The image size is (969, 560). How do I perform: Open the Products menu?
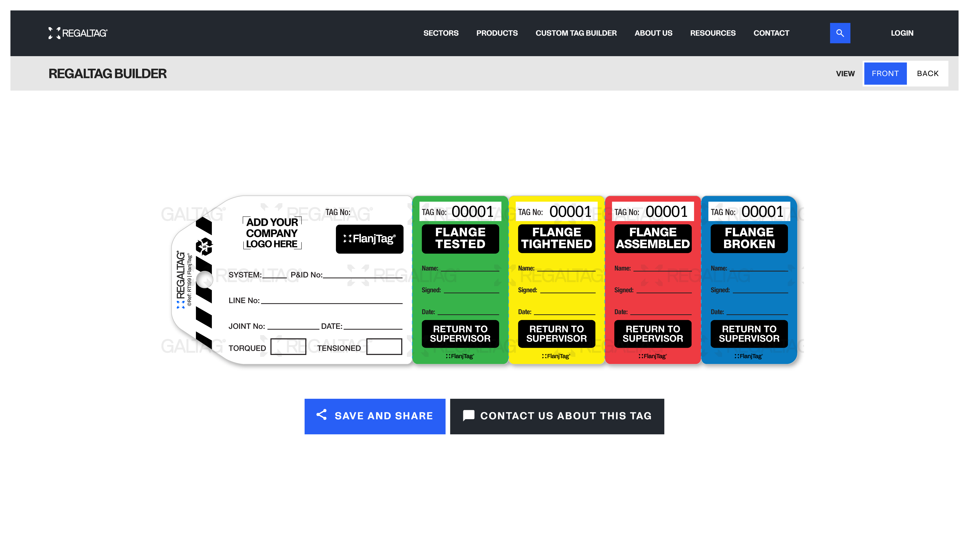click(x=497, y=33)
